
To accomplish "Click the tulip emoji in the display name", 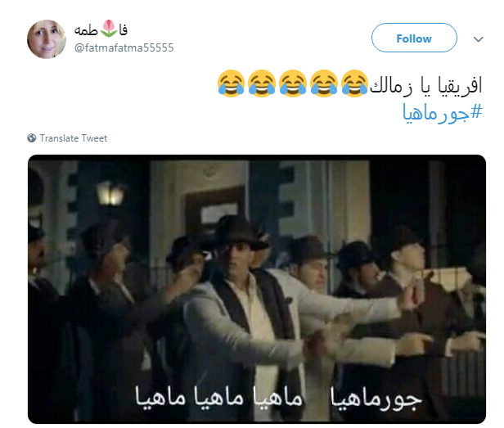I will click(108, 29).
